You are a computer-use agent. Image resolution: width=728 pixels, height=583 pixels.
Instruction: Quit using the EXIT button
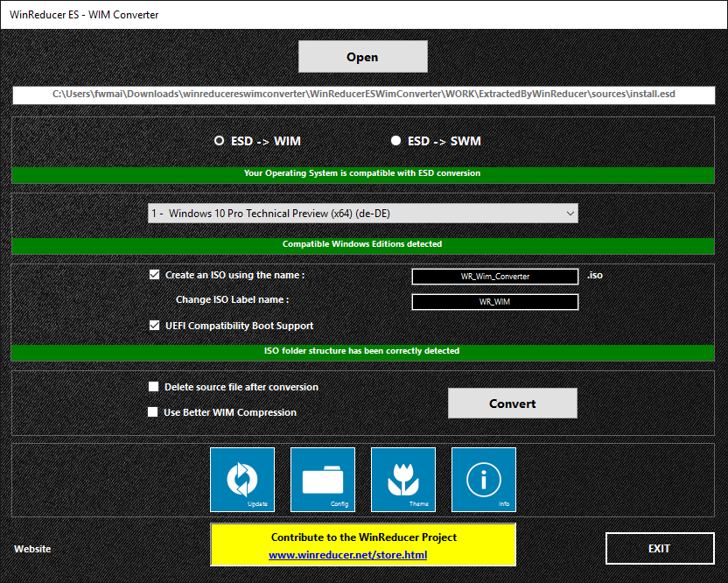[660, 548]
